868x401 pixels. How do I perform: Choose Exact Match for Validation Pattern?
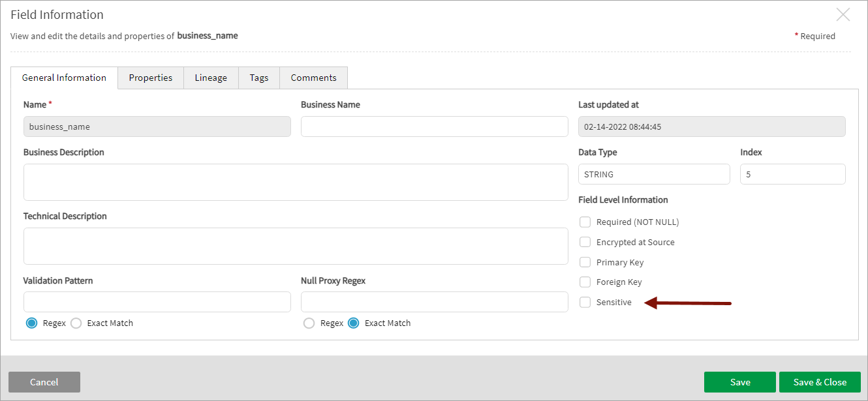(76, 323)
